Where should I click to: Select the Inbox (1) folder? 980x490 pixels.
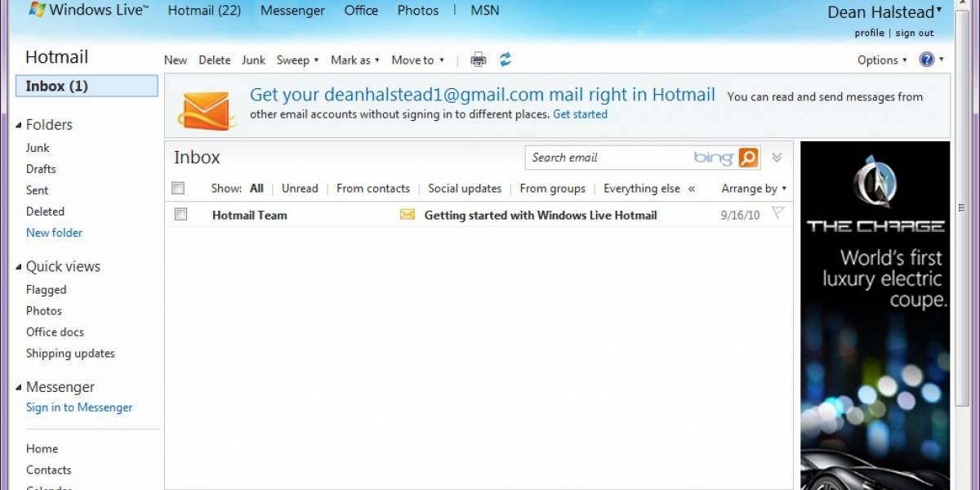pyautogui.click(x=87, y=86)
